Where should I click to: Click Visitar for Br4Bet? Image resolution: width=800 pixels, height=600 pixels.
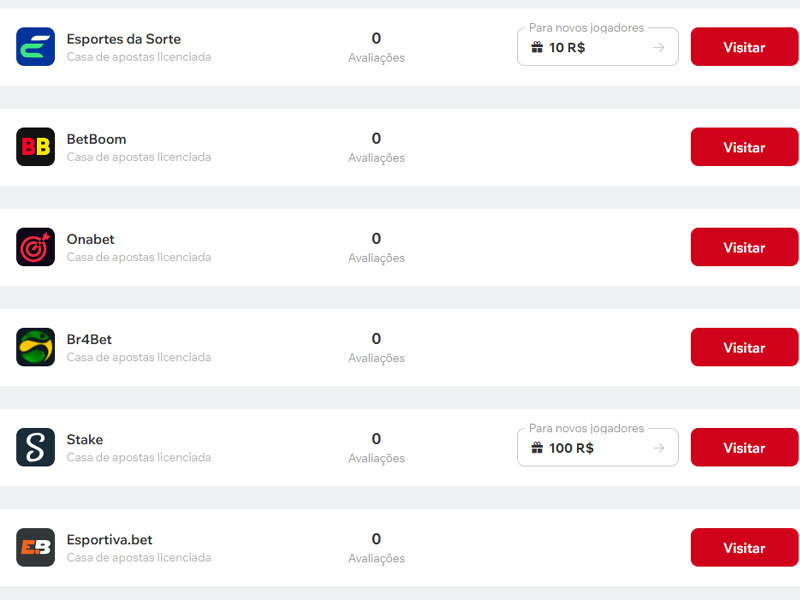pyautogui.click(x=744, y=347)
